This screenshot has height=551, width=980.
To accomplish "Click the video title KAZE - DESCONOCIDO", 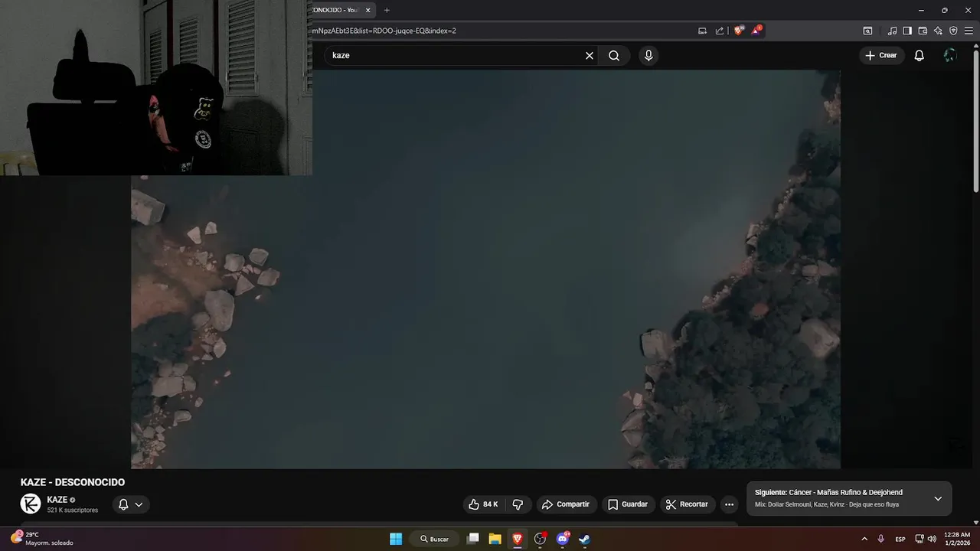I will (73, 482).
